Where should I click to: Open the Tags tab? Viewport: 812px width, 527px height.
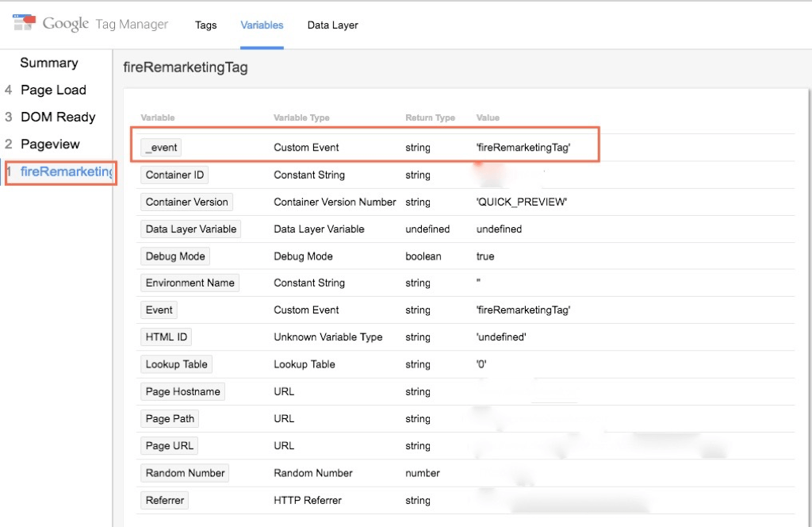point(205,25)
